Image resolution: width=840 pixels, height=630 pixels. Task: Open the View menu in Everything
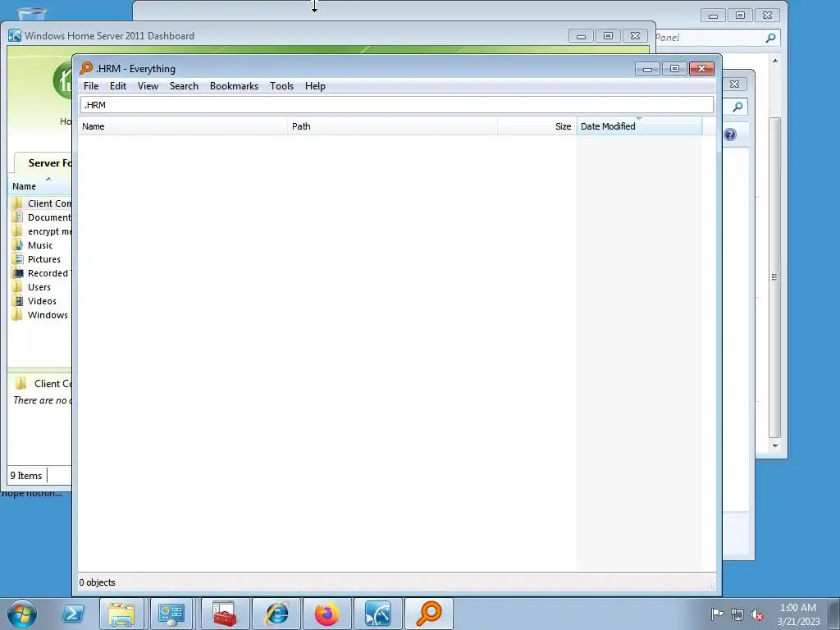[x=148, y=86]
